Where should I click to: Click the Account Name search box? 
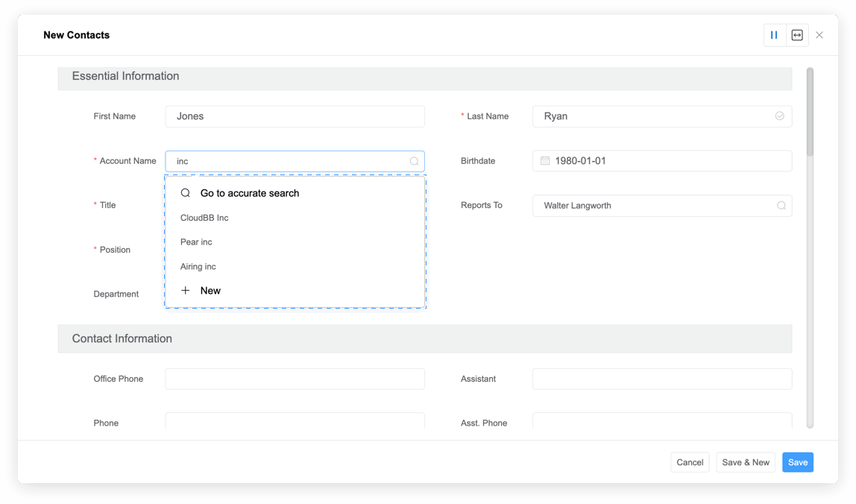tap(291, 161)
